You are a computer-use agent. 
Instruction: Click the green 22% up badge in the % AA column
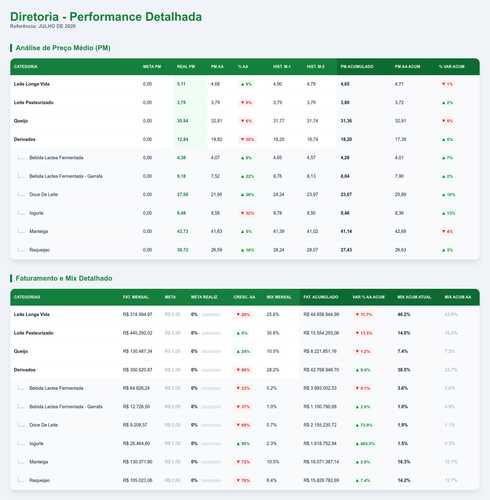[x=247, y=176]
